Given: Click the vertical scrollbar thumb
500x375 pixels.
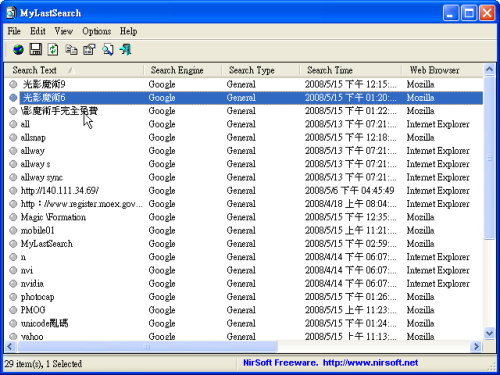Looking at the screenshot, I should pyautogui.click(x=489, y=158).
